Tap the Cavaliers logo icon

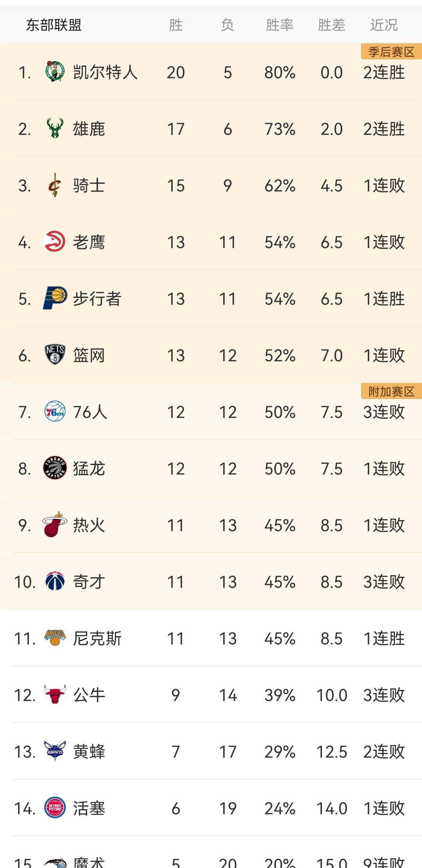tap(55, 185)
